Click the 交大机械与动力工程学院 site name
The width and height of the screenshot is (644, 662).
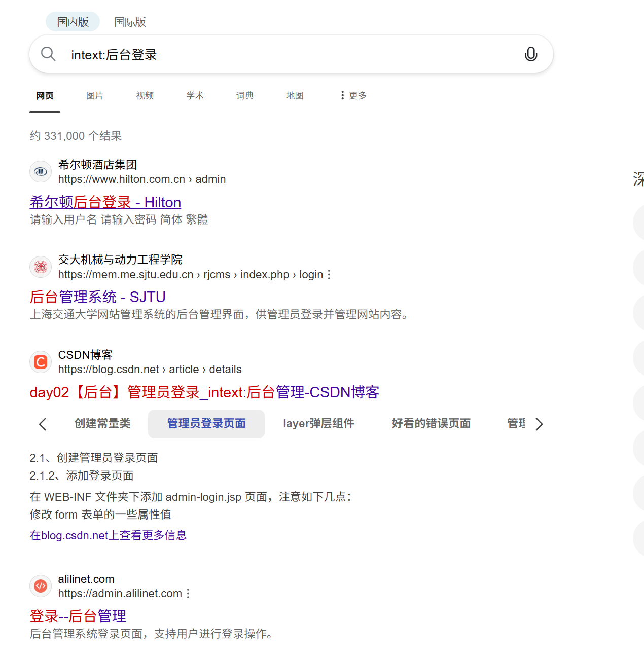click(120, 260)
